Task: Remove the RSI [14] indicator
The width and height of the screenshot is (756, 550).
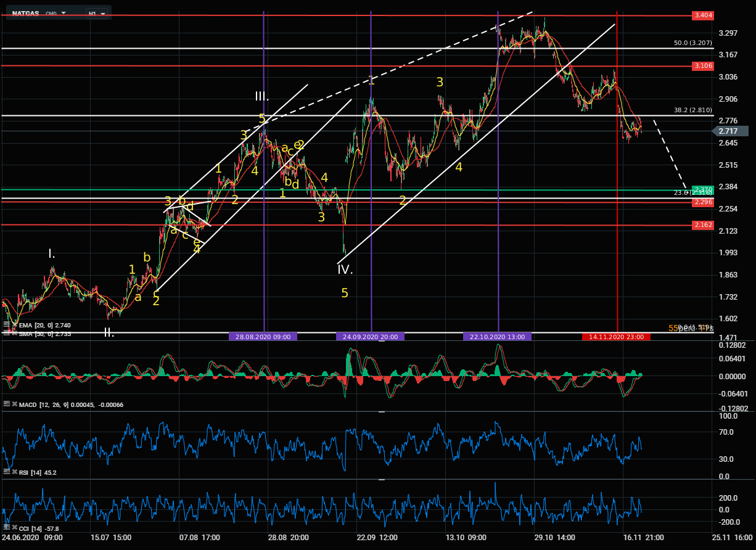Action: [x=15, y=472]
